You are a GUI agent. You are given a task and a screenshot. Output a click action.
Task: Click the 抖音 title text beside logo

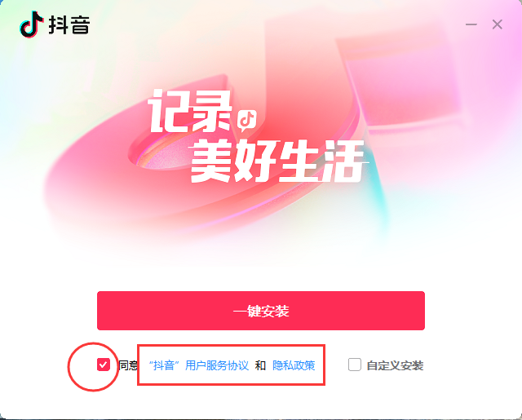(69, 25)
